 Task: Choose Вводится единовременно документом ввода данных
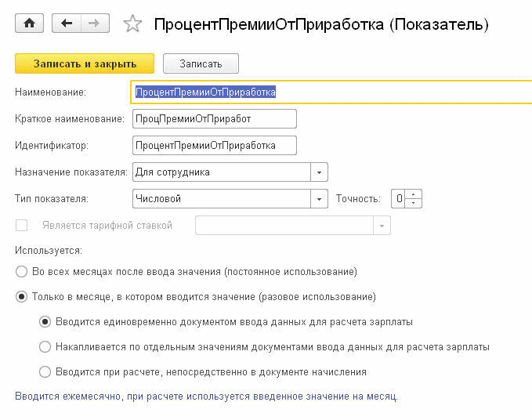click(45, 321)
